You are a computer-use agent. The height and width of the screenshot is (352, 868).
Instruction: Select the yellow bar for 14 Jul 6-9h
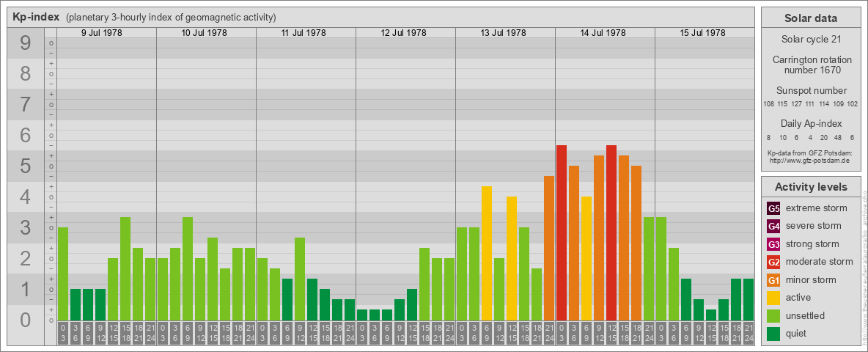(586, 258)
